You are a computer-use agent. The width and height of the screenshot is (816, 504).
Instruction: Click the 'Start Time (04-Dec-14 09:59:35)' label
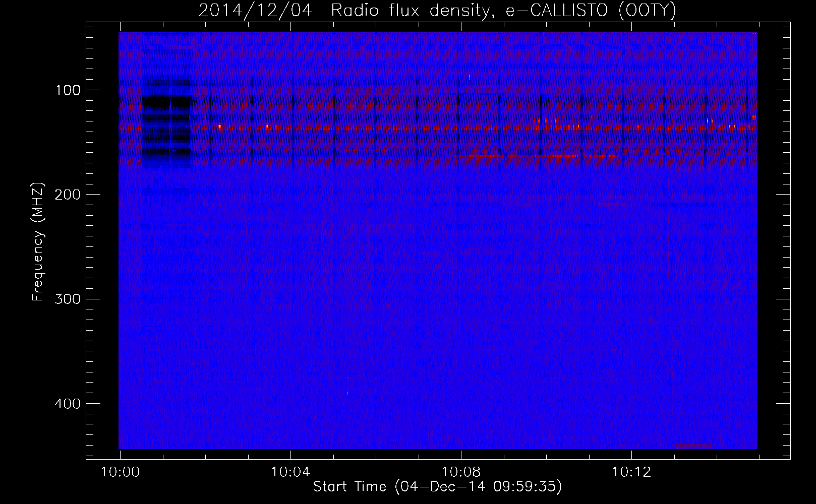(437, 487)
